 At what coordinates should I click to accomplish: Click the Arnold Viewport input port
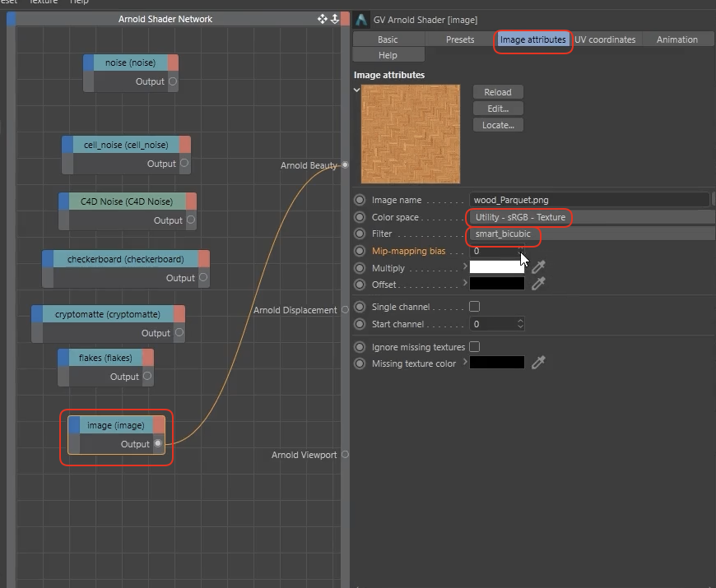pos(345,454)
